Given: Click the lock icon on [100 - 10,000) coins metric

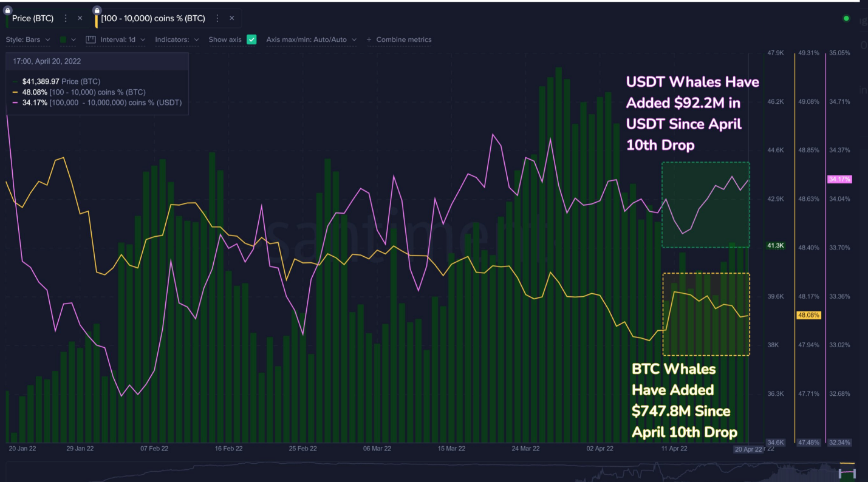Looking at the screenshot, I should click(97, 10).
